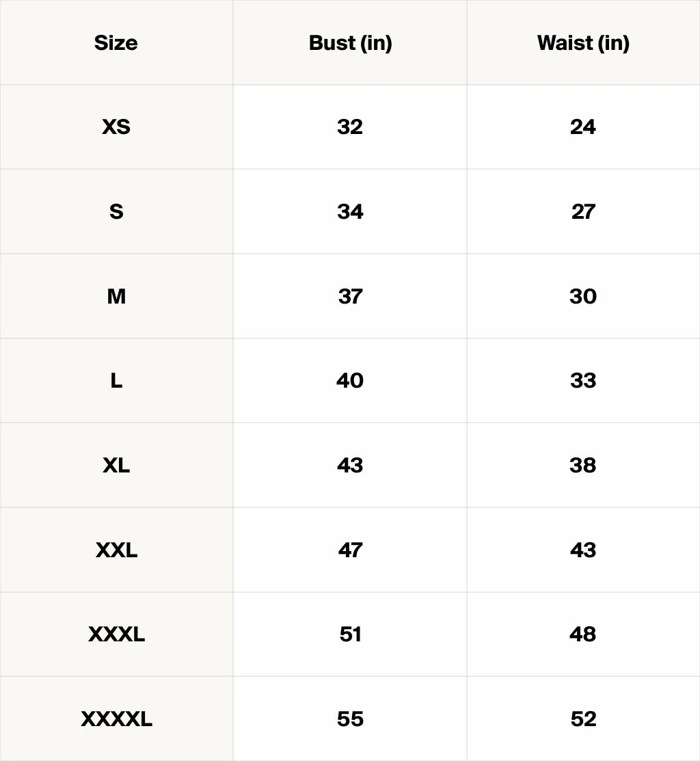Select the XS size row label

pyautogui.click(x=116, y=127)
